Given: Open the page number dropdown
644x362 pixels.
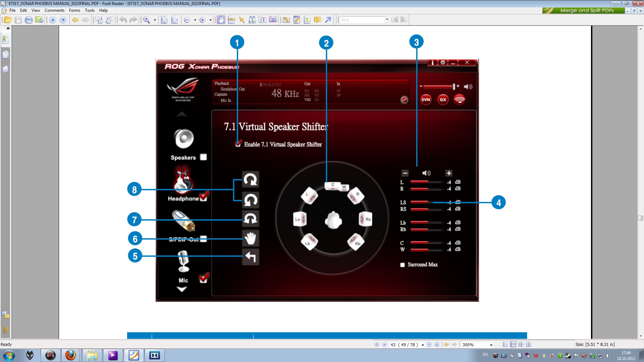Looking at the screenshot, I should [423, 345].
